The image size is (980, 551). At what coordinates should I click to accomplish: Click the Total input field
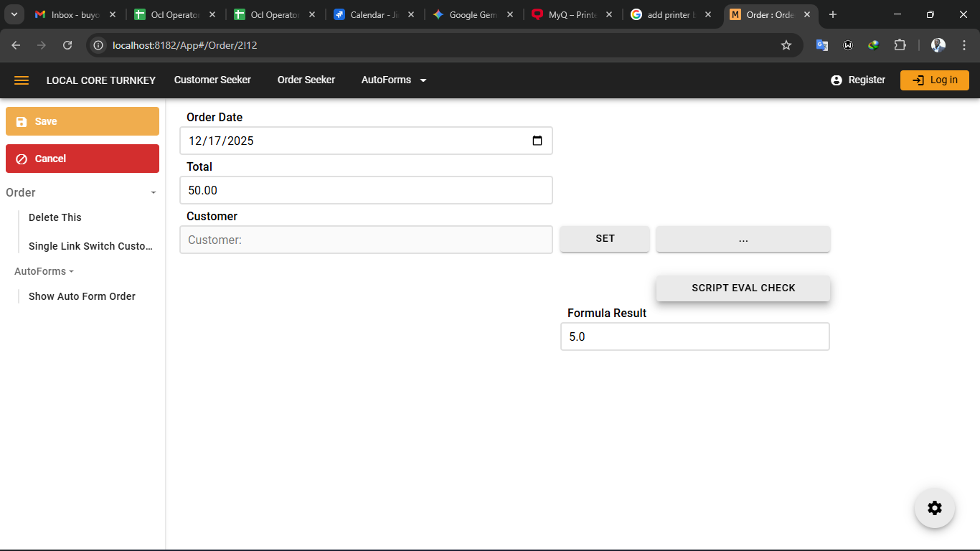(366, 190)
